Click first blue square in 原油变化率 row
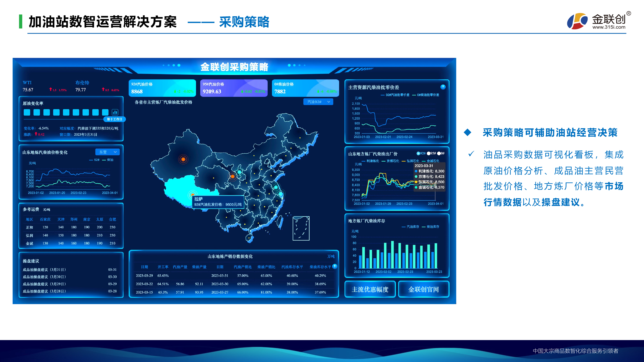 [27, 112]
